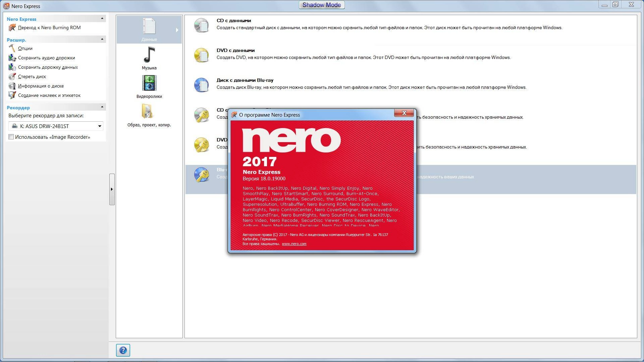Choose Диск с данными Blu-ray title
Screen dimensions: 644x362
(x=245, y=80)
